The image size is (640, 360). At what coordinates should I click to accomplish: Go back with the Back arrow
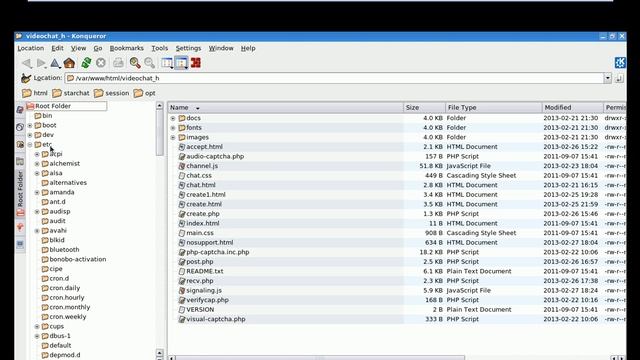click(x=27, y=63)
